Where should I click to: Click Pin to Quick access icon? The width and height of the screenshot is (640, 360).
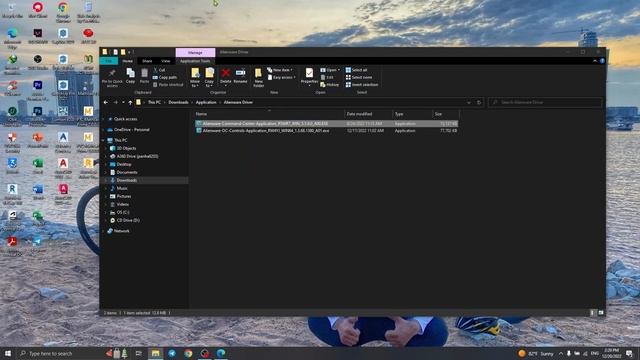tap(112, 78)
